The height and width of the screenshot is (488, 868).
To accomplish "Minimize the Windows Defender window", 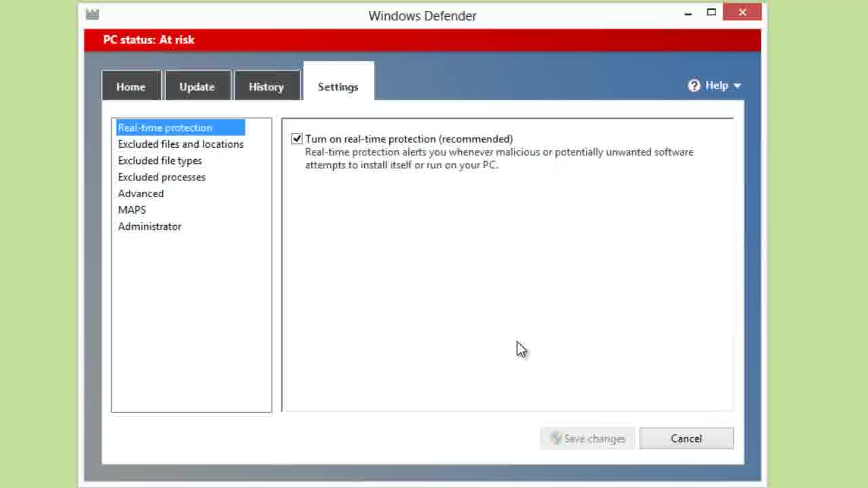I will pyautogui.click(x=688, y=13).
